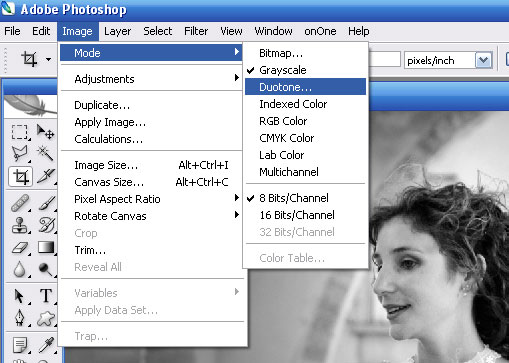Select the Rectangular Marquee tool
The width and height of the screenshot is (509, 363).
[20, 132]
